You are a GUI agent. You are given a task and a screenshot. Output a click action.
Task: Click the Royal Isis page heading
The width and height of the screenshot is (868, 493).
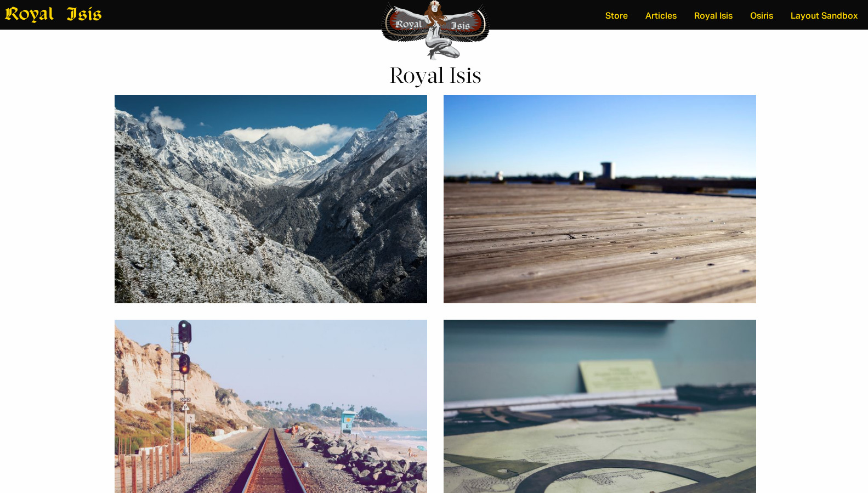point(435,76)
